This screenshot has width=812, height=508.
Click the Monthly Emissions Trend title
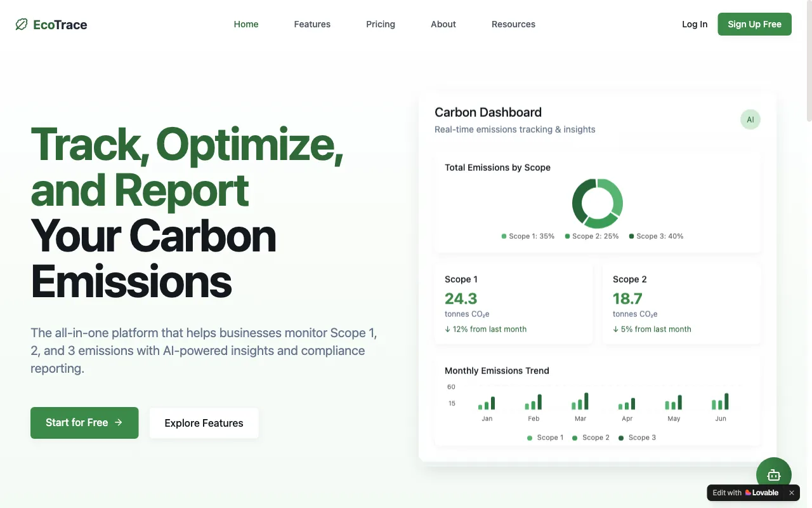[x=497, y=371]
